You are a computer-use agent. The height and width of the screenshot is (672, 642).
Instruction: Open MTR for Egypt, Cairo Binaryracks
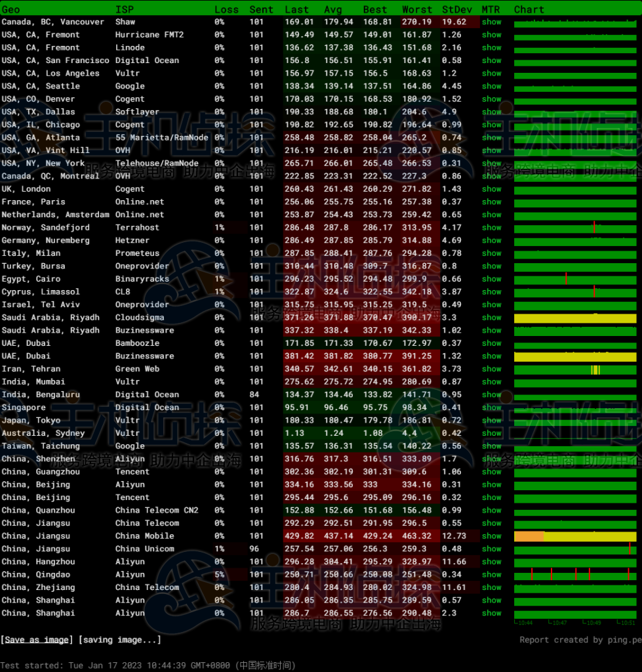tap(491, 279)
